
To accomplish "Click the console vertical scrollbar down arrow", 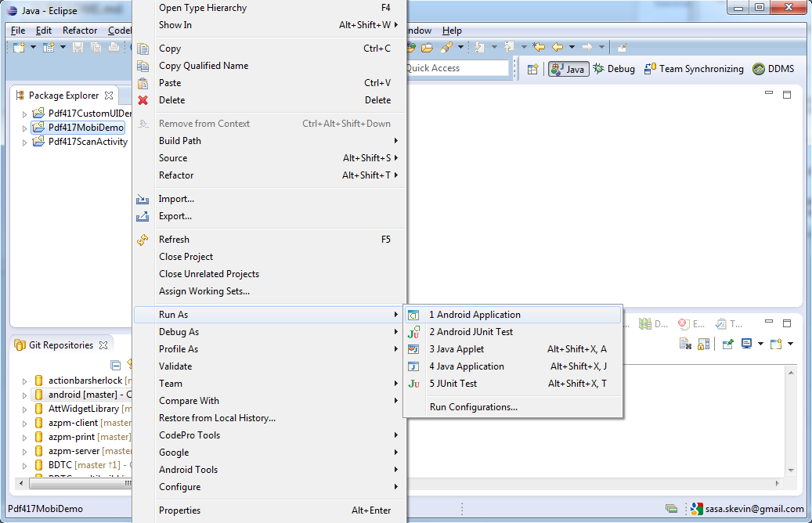I will [791, 471].
